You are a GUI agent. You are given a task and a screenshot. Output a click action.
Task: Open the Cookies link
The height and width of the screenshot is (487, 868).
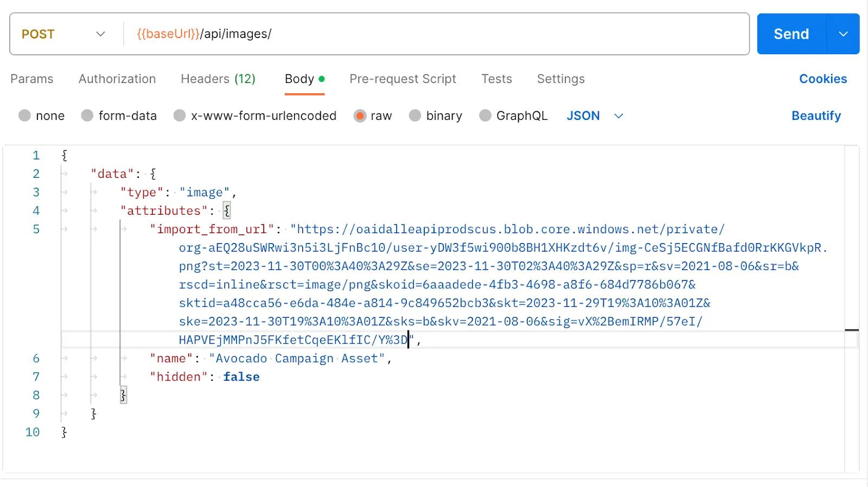(x=822, y=79)
